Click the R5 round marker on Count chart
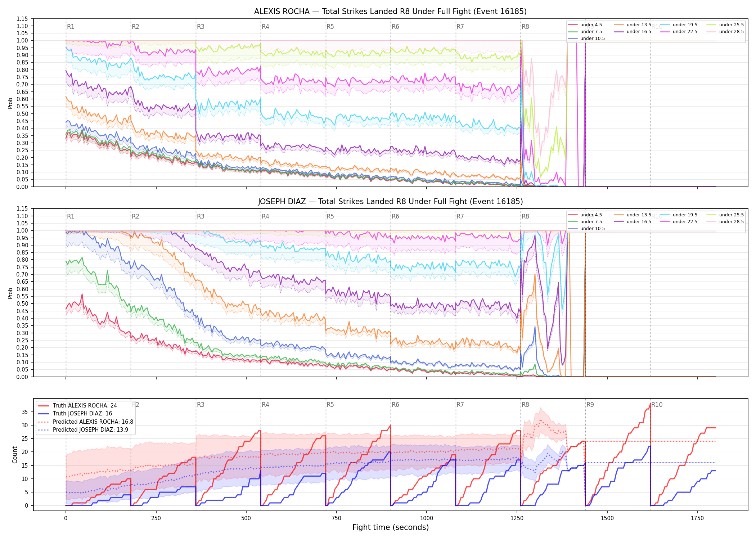Screen dimensions: 756x540 pyautogui.click(x=330, y=405)
